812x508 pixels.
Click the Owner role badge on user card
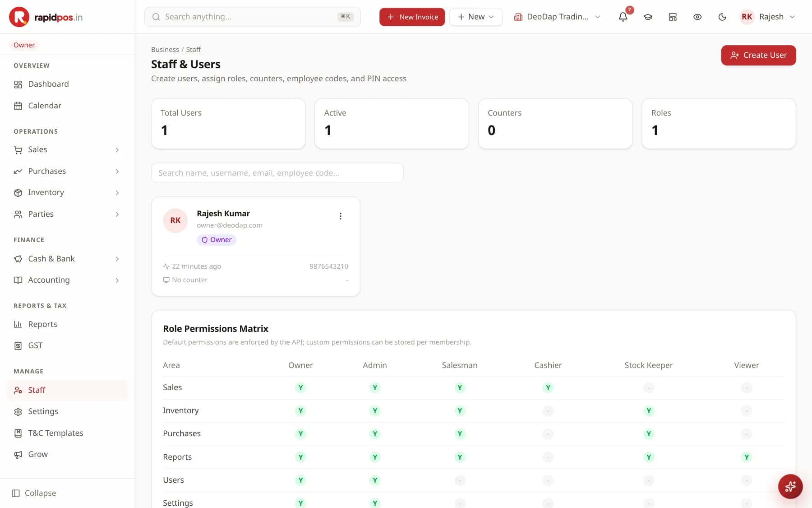217,240
